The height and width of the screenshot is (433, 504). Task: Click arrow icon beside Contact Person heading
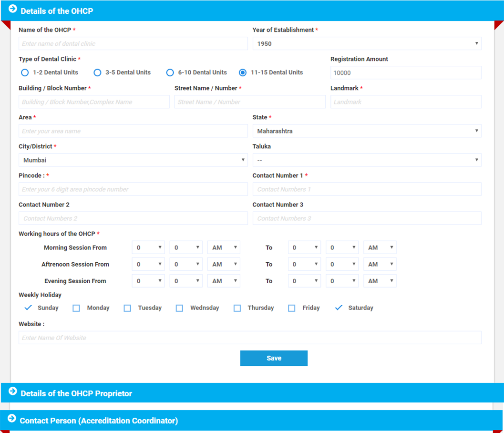pyautogui.click(x=12, y=419)
